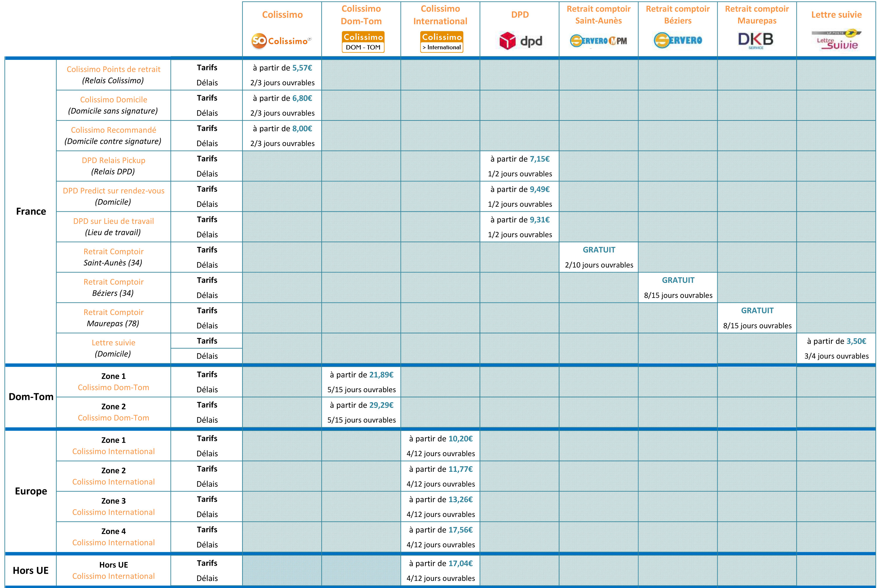Click "Retrait Comptoir Saint-Aunès (34)" row label

point(113,257)
